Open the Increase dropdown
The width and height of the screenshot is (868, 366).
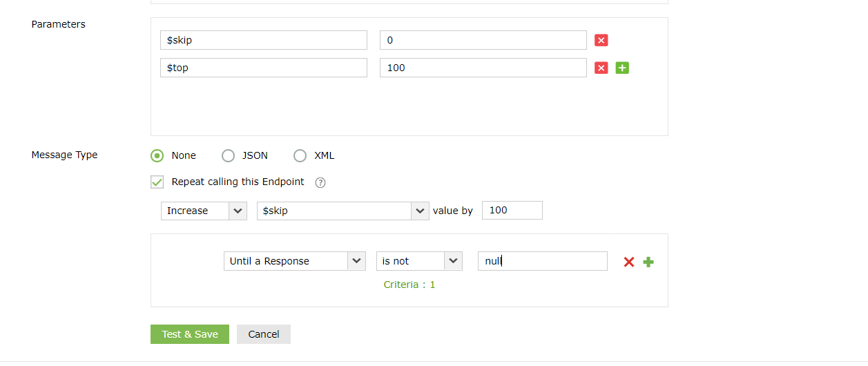(x=204, y=211)
